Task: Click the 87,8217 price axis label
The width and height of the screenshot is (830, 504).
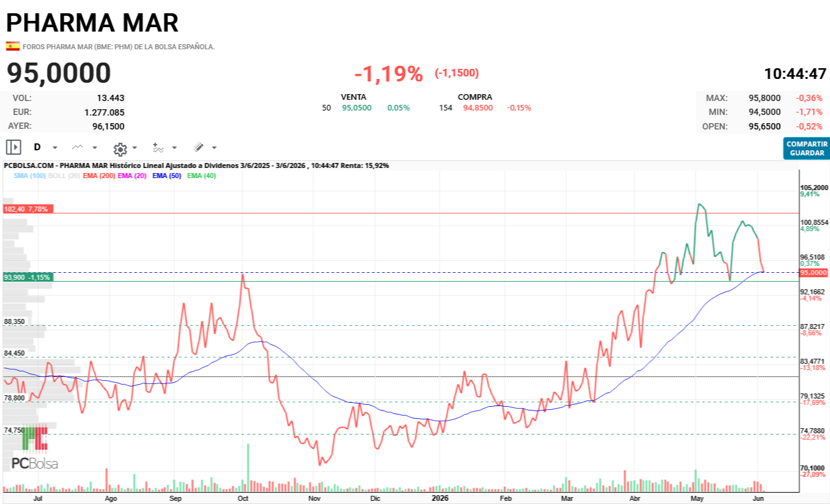Action: (814, 326)
